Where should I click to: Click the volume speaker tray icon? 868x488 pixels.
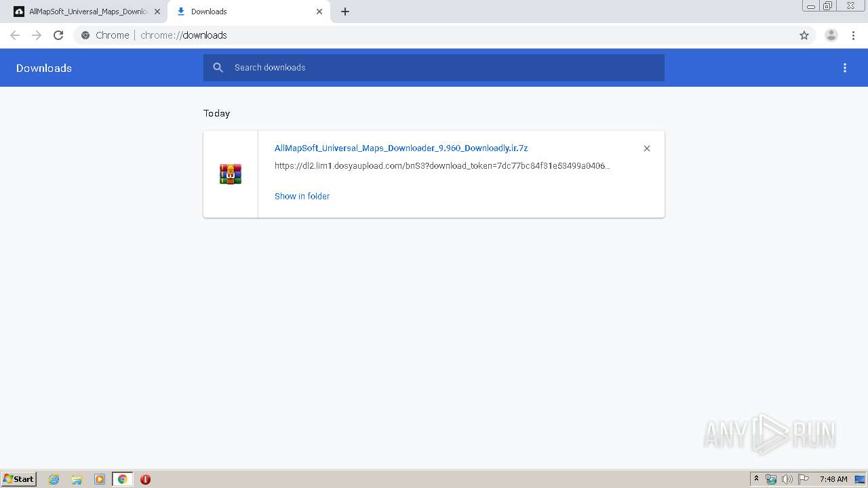point(787,479)
